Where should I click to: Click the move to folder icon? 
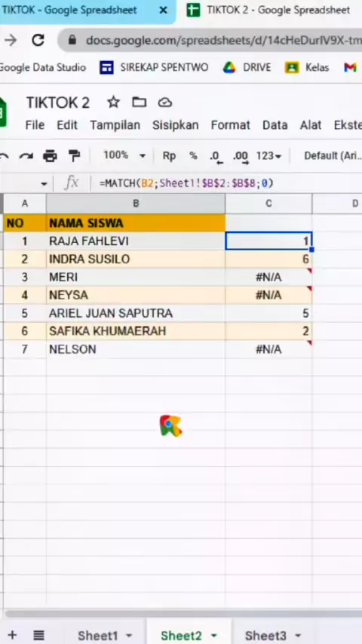coord(140,103)
